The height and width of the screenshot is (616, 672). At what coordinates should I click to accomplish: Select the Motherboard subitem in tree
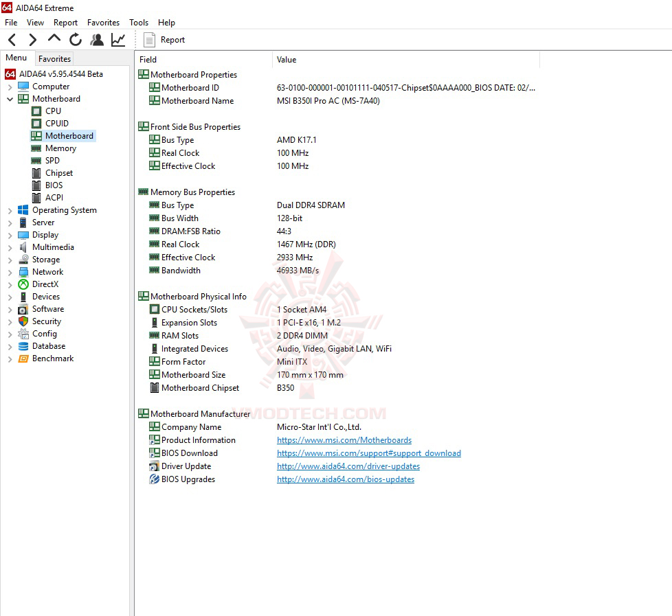(63, 136)
